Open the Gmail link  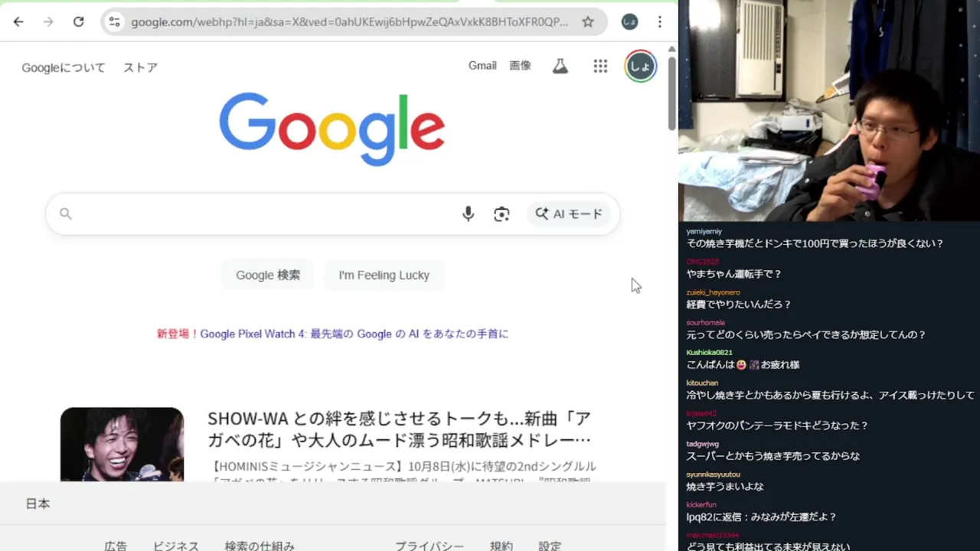click(482, 66)
